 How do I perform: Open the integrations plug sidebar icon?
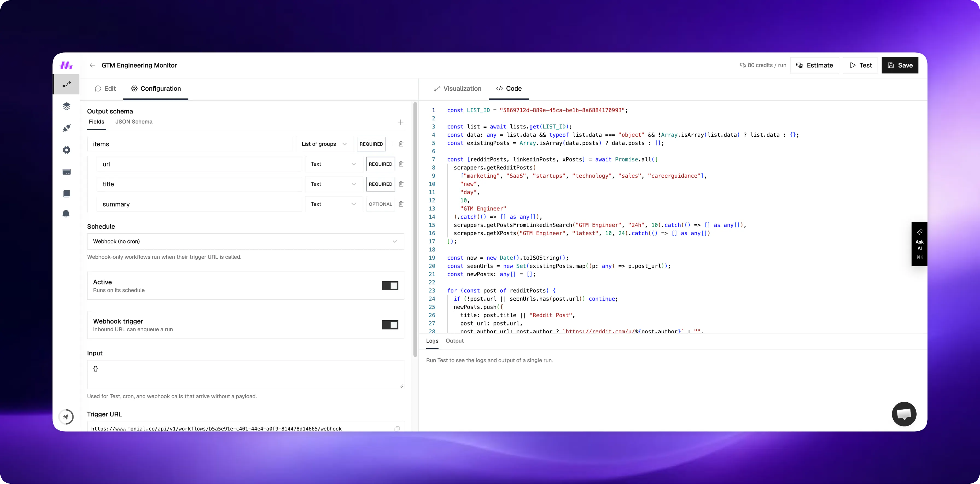(66, 128)
